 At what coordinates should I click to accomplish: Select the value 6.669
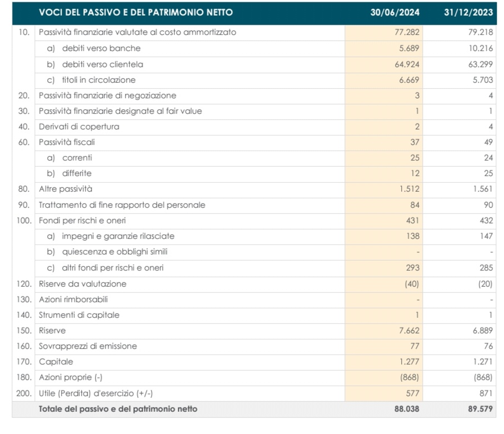pos(409,79)
